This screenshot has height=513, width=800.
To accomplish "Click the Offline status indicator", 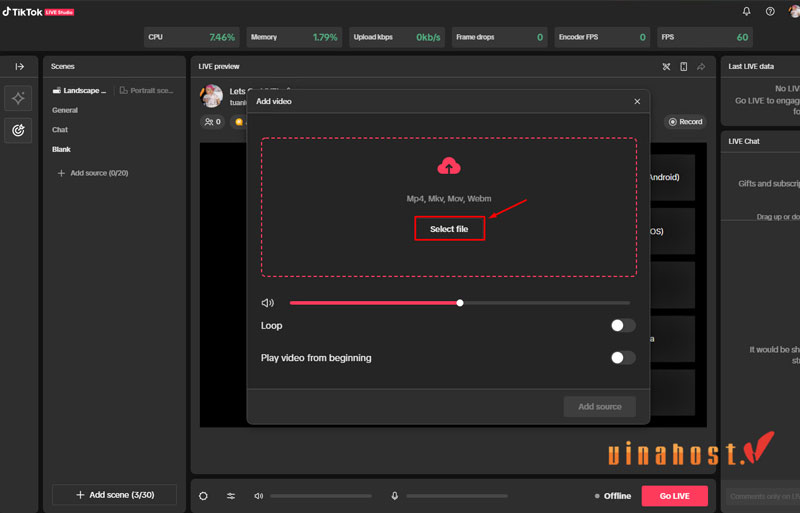I will [x=613, y=496].
